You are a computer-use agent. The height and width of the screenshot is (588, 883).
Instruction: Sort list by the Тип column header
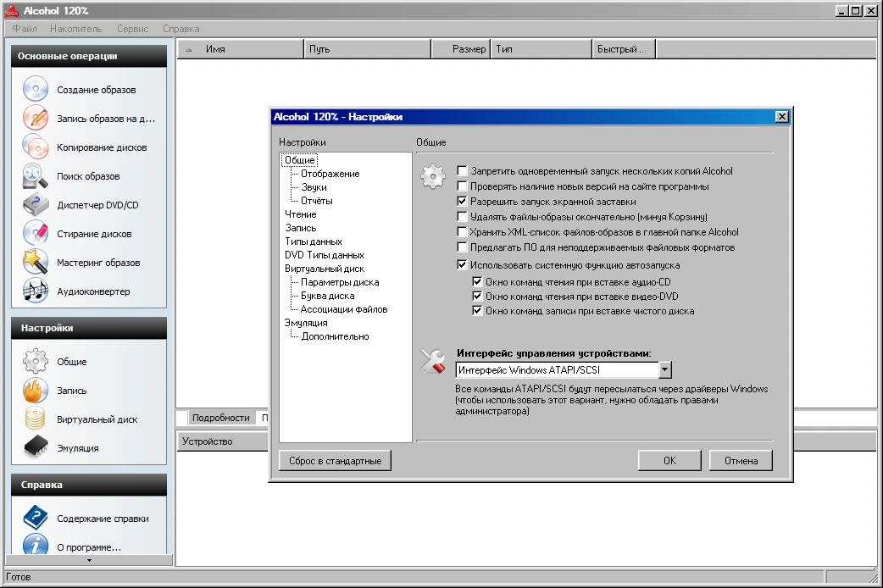(541, 49)
